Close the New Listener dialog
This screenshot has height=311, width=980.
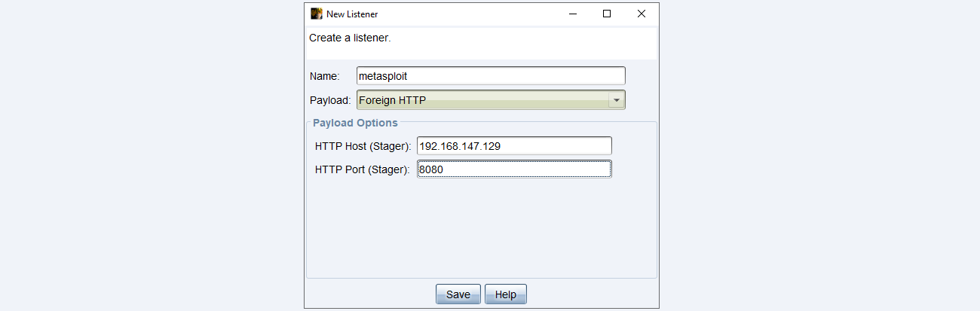point(641,14)
